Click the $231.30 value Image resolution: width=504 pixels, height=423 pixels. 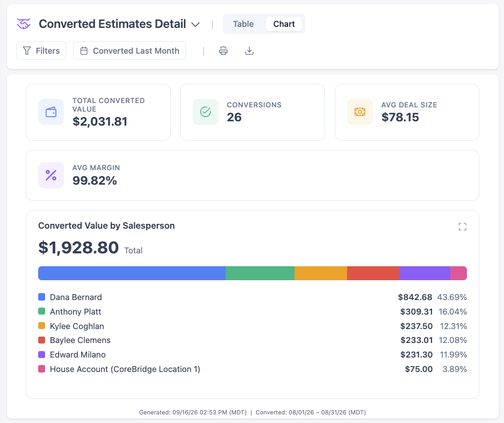click(416, 355)
